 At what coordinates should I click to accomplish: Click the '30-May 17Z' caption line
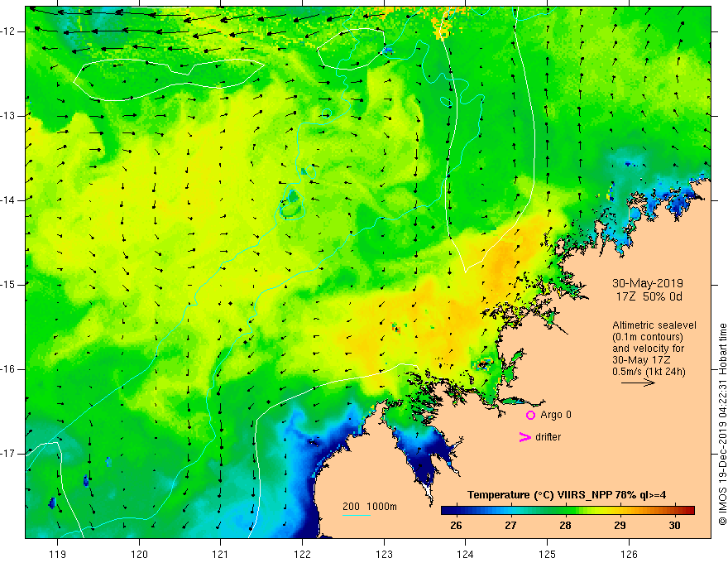pyautogui.click(x=640, y=360)
